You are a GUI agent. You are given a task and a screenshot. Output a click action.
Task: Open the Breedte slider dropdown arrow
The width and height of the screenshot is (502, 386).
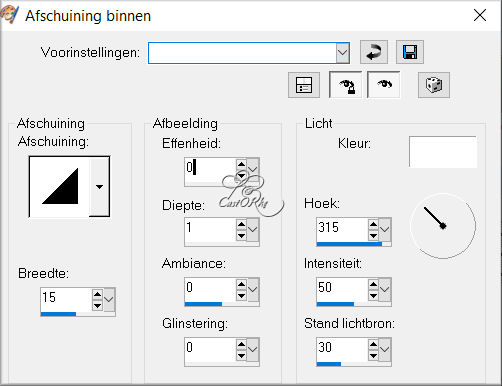click(x=109, y=299)
